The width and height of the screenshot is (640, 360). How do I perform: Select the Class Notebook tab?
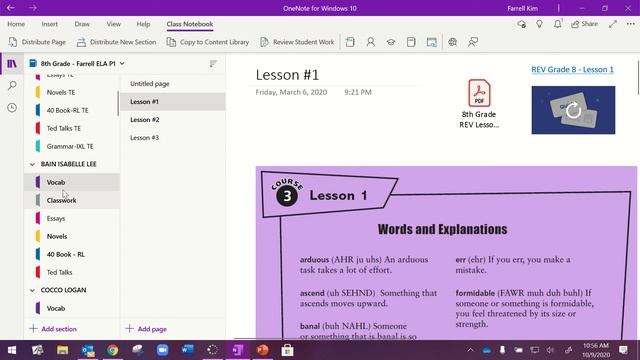click(190, 24)
